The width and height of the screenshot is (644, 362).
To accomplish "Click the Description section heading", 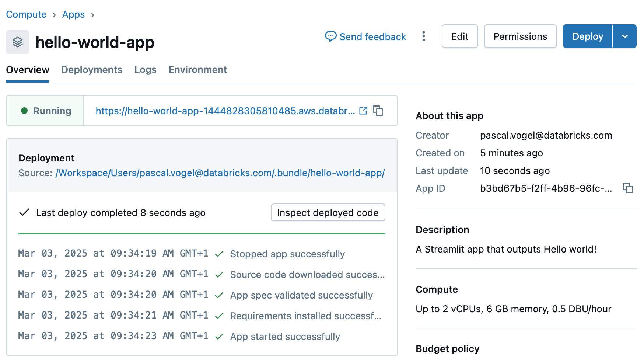I will (442, 230).
